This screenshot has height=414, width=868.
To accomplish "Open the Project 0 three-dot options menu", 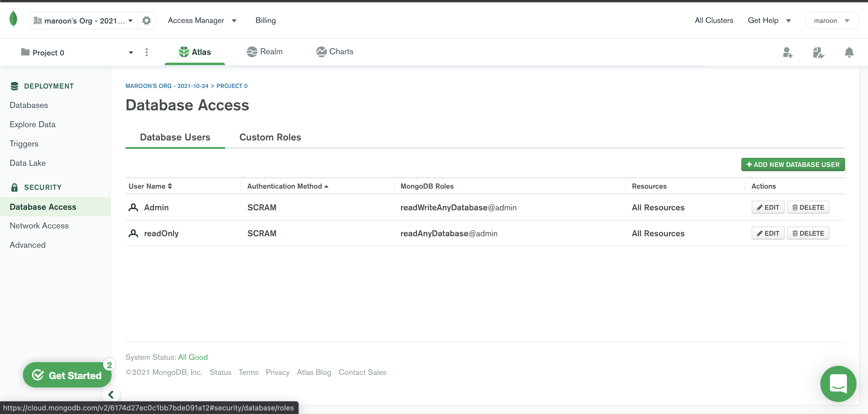I will [146, 52].
